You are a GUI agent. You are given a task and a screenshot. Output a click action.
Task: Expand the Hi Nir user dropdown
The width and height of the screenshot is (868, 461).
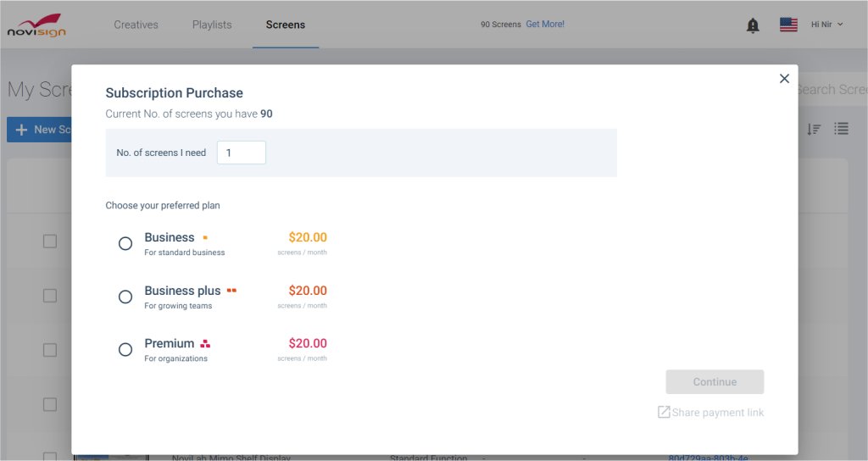pyautogui.click(x=826, y=25)
